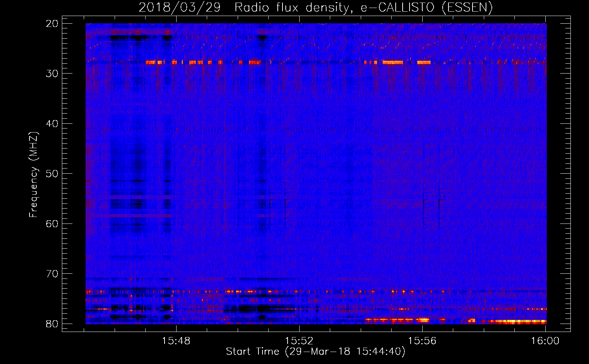Click the 15:48 time tick label
Viewport: 589px width, 364px height.
pos(176,341)
